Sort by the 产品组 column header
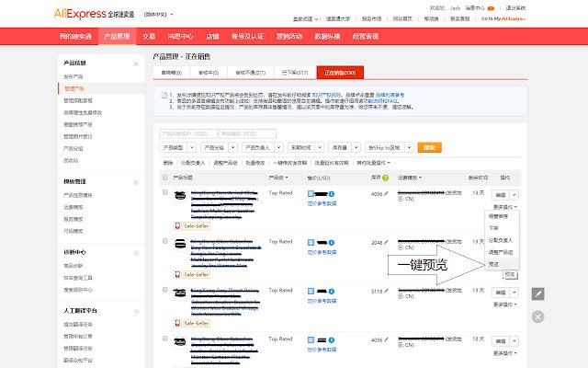Screen dimensions: 588x368 pos(278,178)
